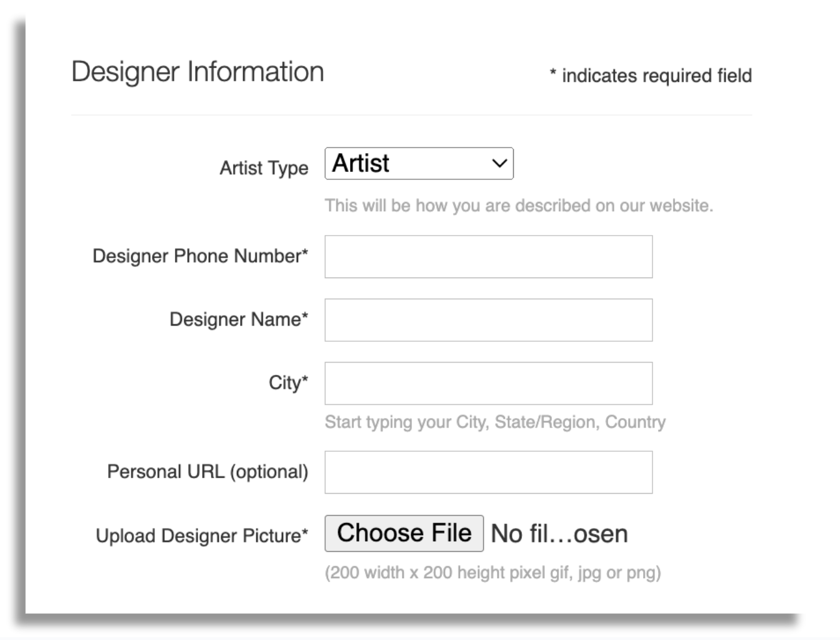Select the City text box

tap(488, 383)
